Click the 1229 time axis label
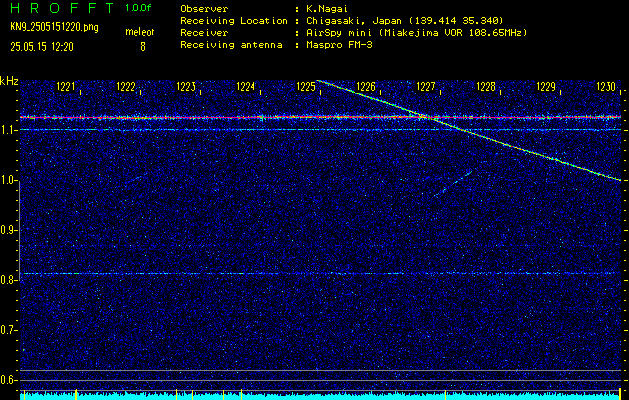Viewport: 629px width, 400px height. coord(546,87)
